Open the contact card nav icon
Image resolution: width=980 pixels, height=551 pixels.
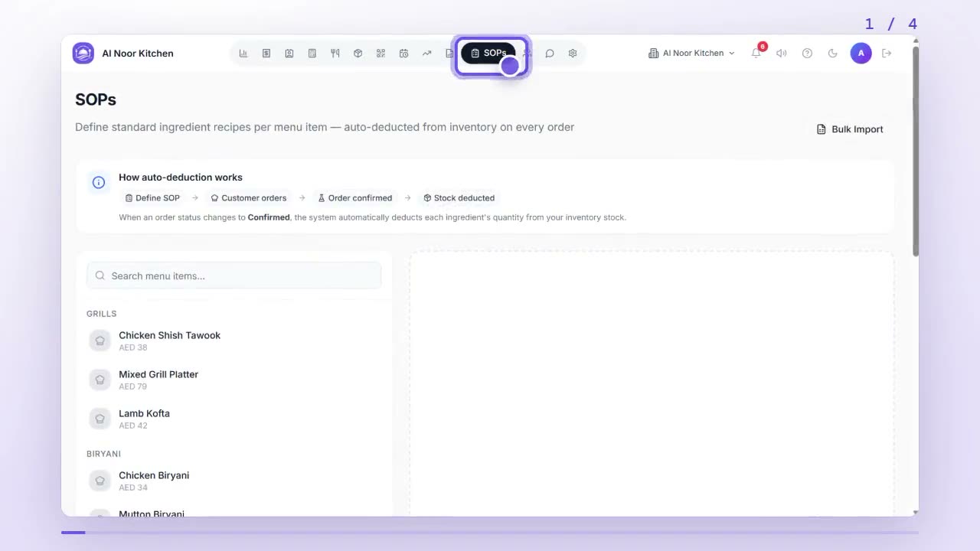(x=289, y=54)
